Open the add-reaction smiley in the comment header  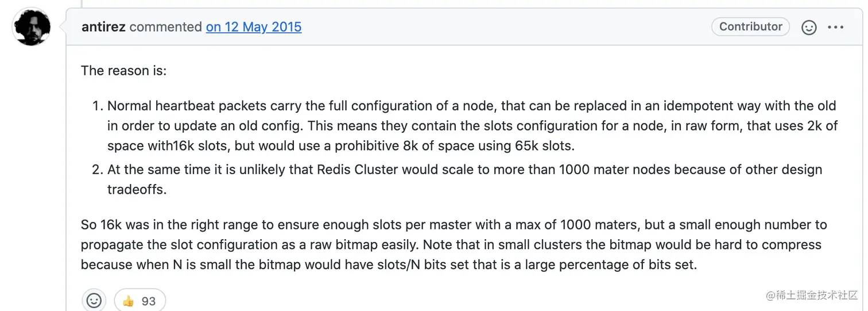[x=809, y=28]
